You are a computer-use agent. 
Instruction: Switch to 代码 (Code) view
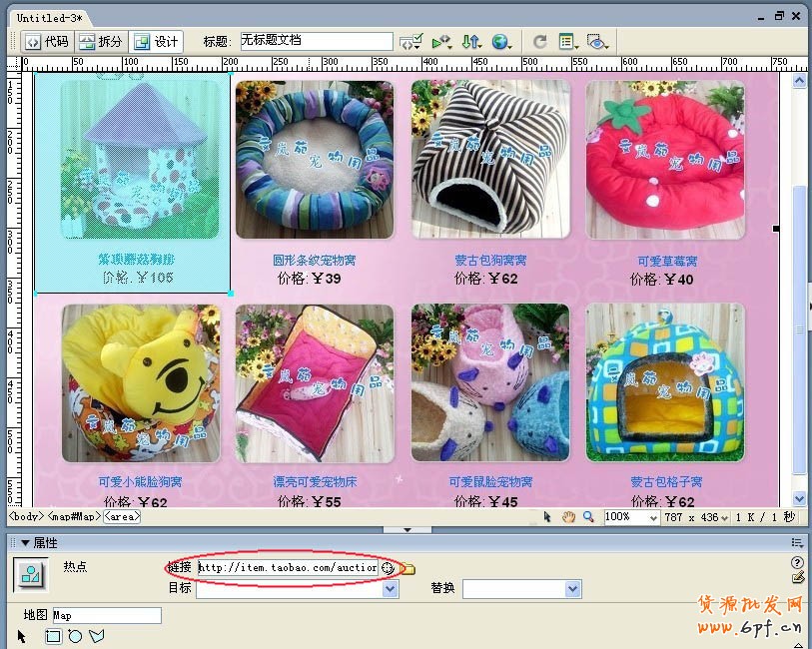pos(47,42)
